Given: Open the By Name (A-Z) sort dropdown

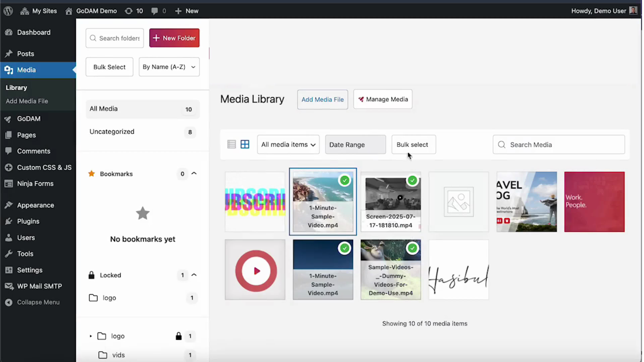Looking at the screenshot, I should pyautogui.click(x=169, y=67).
